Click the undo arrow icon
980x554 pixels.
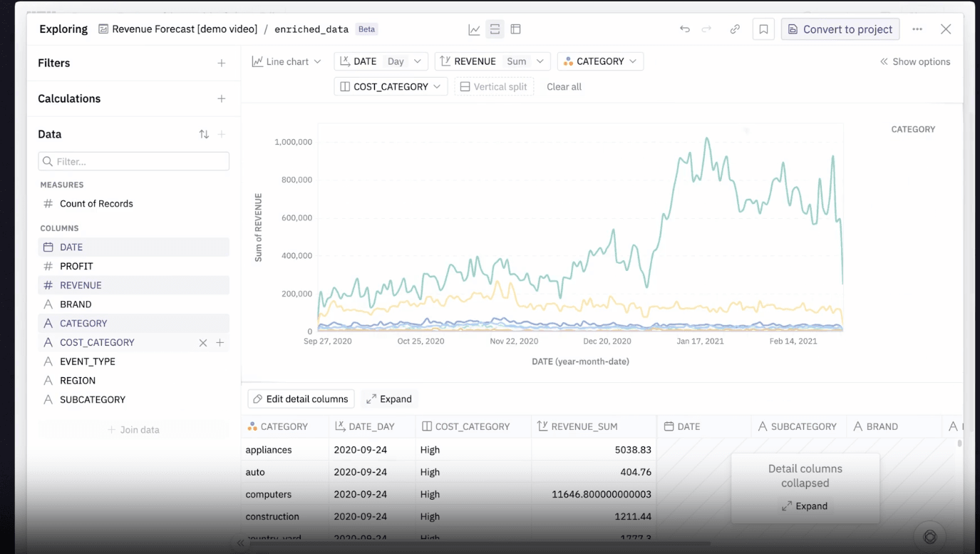[x=684, y=29]
